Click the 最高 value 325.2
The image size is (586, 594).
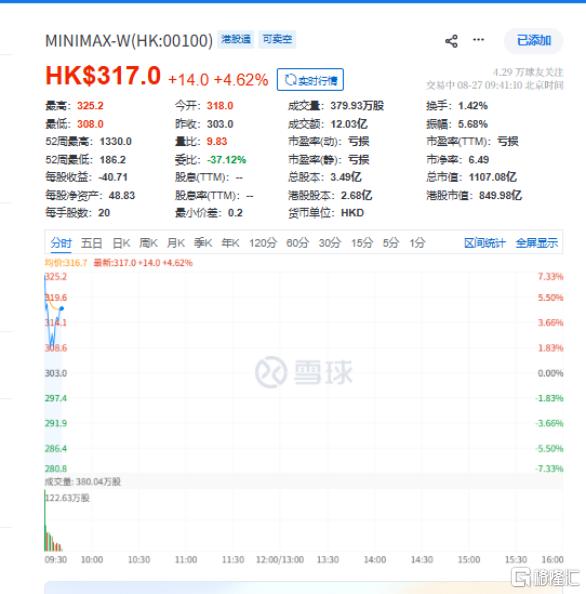point(90,106)
